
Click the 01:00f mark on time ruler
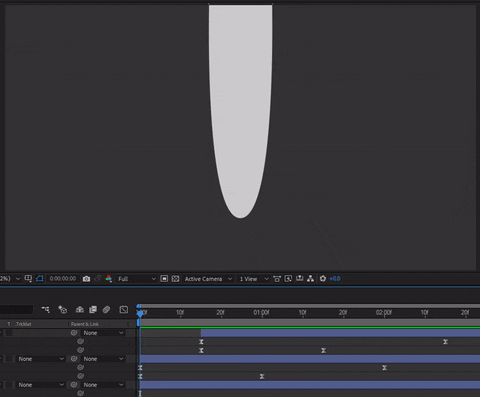(261, 313)
